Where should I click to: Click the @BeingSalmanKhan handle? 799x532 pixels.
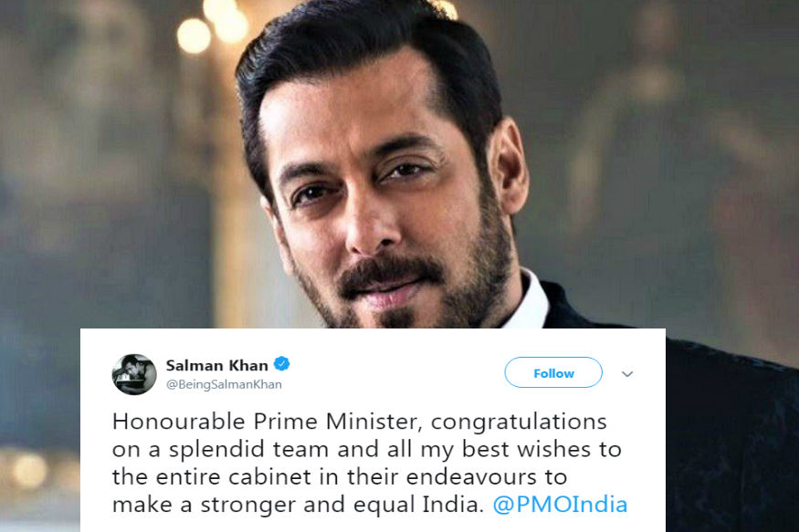(x=225, y=384)
